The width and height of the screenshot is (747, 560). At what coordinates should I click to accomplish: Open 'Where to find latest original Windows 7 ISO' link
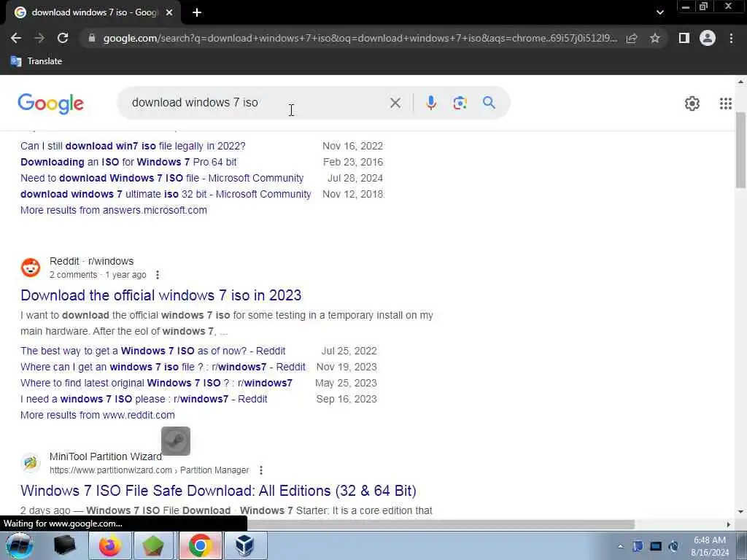coord(156,384)
